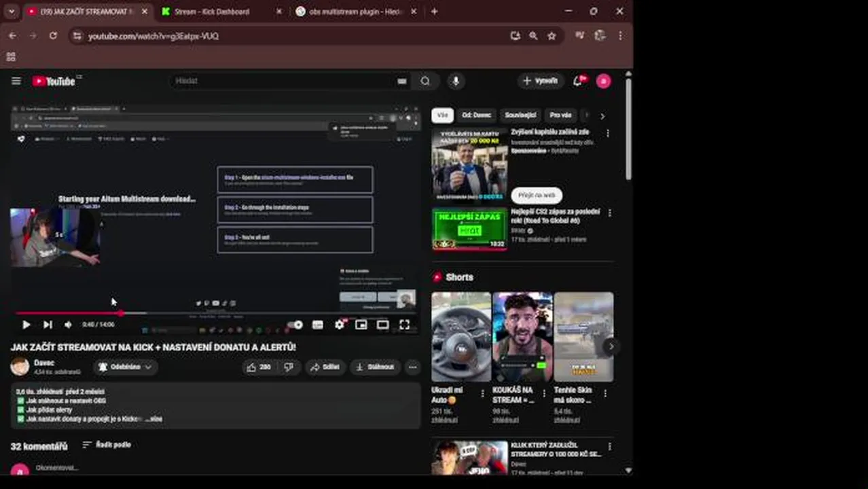Screen dimensions: 868x489
Task: Open the YouTube hamburger guide menu
Action: click(16, 81)
